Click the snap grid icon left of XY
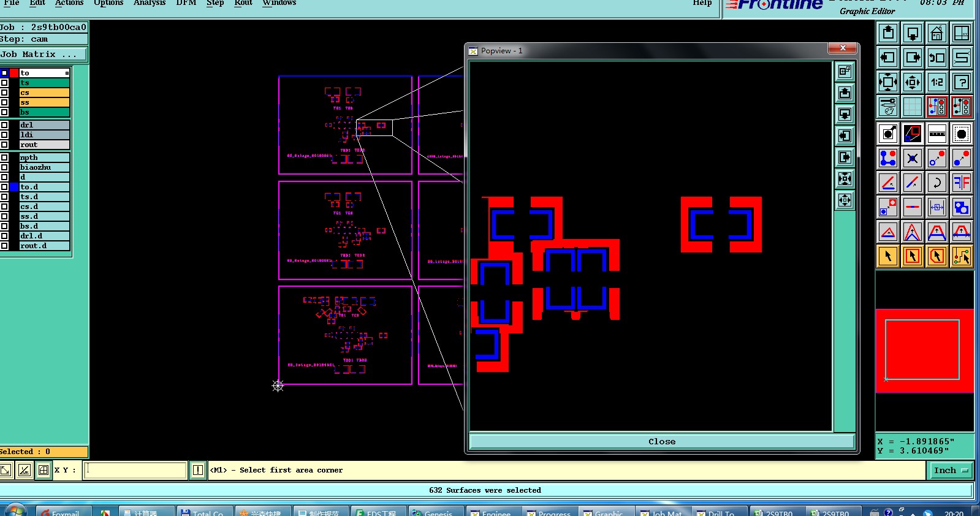 point(44,470)
